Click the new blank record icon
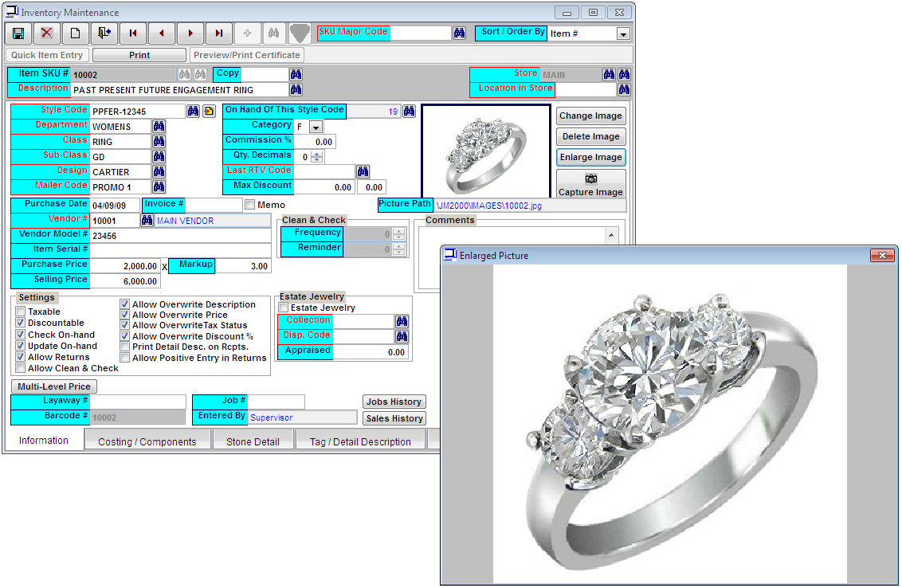Viewport: 902px width, 588px height. pos(76,33)
